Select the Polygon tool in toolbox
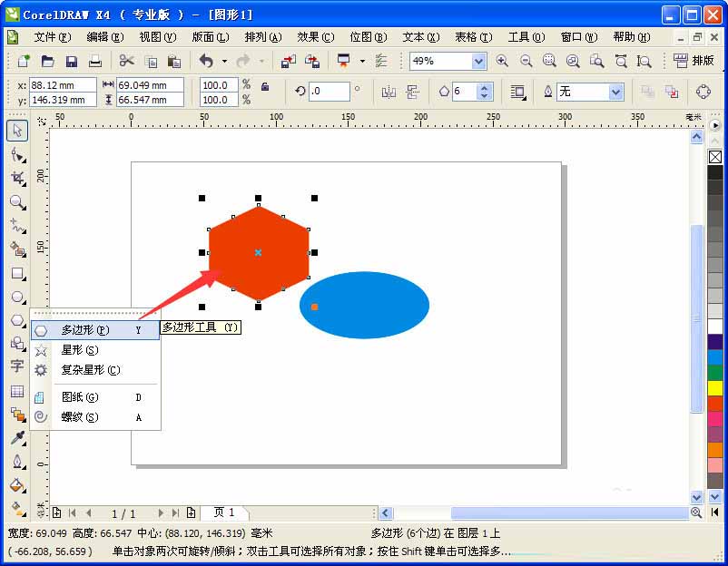The height and width of the screenshot is (566, 728). pos(17,320)
